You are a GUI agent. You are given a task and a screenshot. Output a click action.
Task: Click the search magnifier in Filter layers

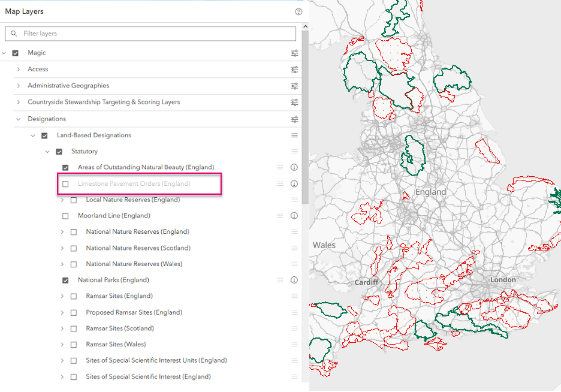14,33
